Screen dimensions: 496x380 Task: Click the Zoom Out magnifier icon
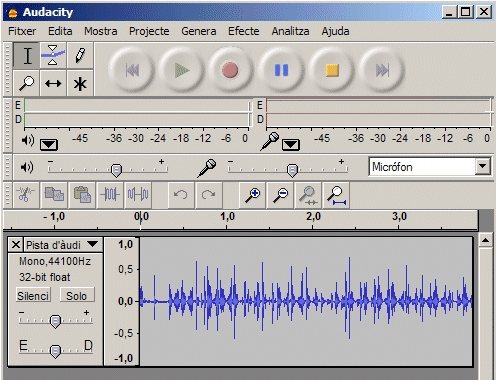(281, 195)
